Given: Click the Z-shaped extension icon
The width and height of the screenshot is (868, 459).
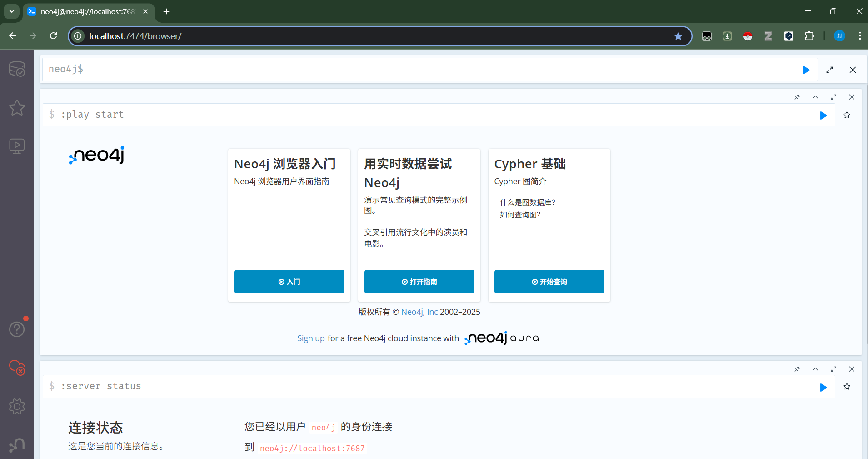Looking at the screenshot, I should coord(768,36).
